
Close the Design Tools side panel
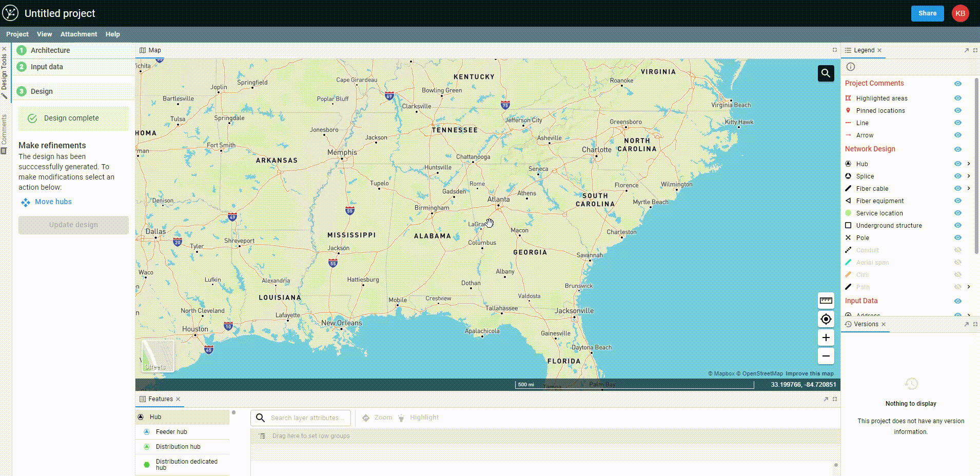(x=4, y=49)
